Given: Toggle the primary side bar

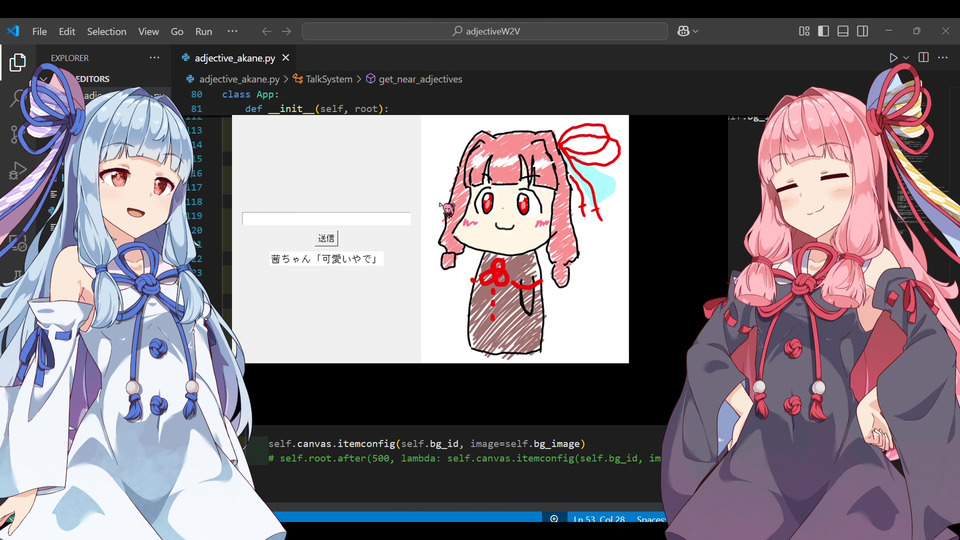Looking at the screenshot, I should (823, 31).
